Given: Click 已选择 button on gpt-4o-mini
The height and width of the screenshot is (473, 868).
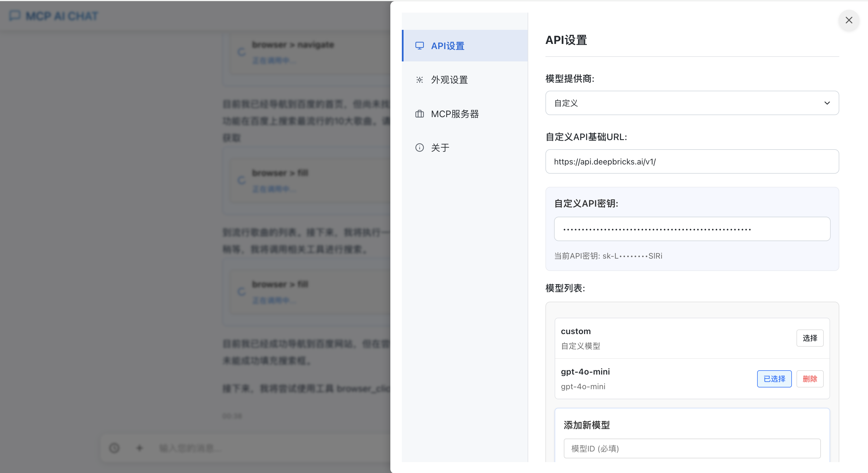Looking at the screenshot, I should 774,379.
